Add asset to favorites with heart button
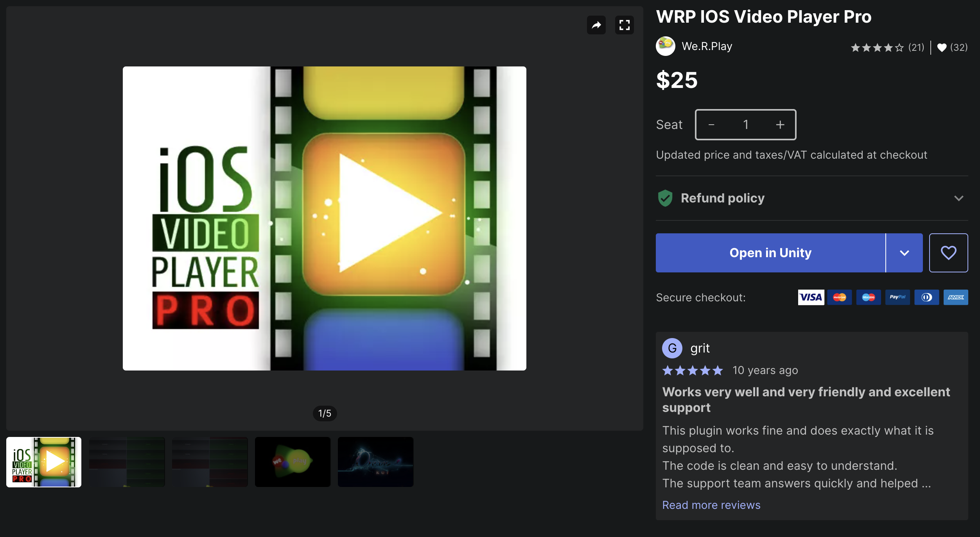This screenshot has width=980, height=537. [948, 253]
